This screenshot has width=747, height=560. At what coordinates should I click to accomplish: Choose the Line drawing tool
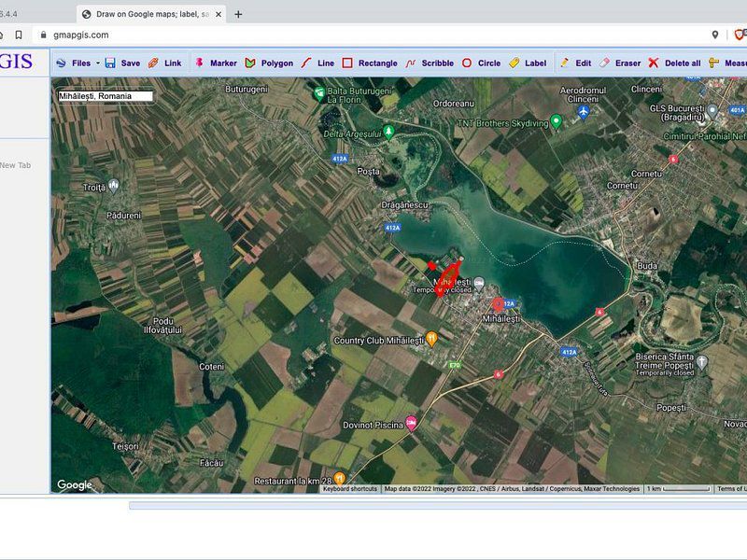click(317, 63)
